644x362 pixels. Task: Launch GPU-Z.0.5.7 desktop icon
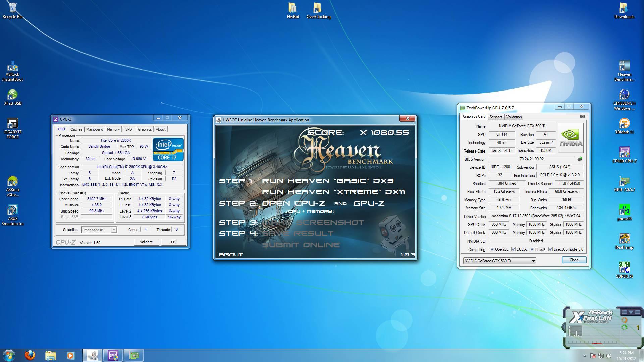click(624, 184)
